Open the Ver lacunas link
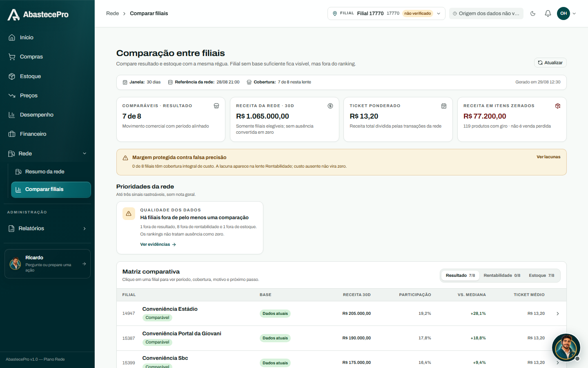This screenshot has height=368, width=588. coord(548,157)
